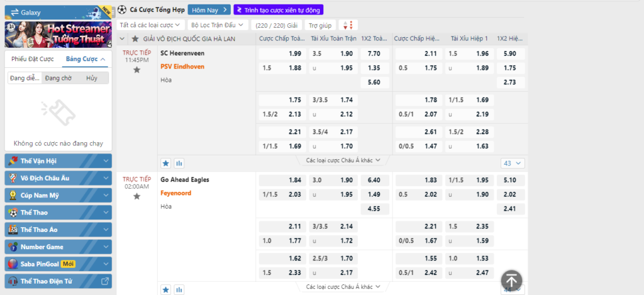Launch Trình tạo cược xiên tự động

[x=279, y=9]
